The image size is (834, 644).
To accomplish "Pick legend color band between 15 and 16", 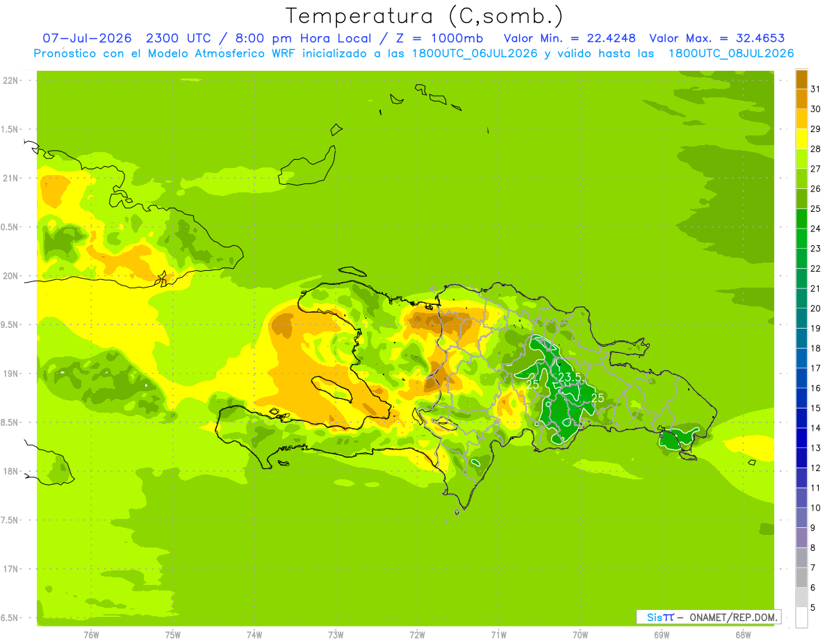I will (x=801, y=398).
